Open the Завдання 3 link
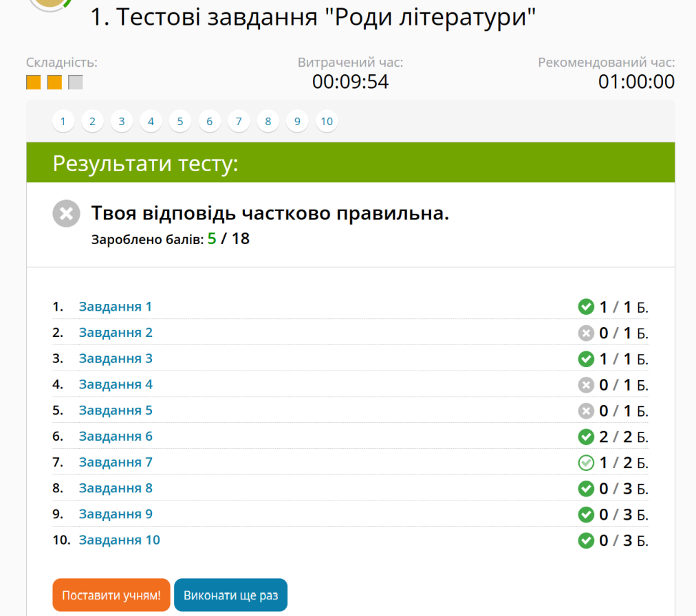 pyautogui.click(x=116, y=358)
